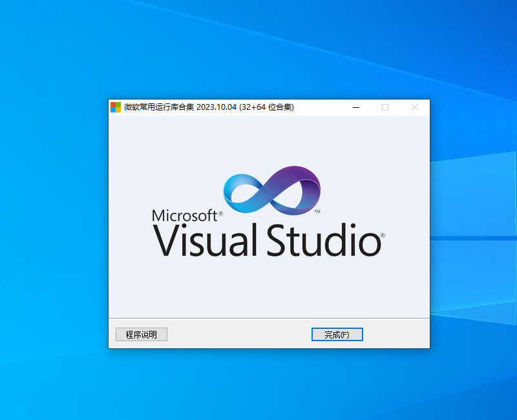Image resolution: width=517 pixels, height=420 pixels.
Task: Click the 微软常用运行库合集 title bar text
Action: click(158, 107)
